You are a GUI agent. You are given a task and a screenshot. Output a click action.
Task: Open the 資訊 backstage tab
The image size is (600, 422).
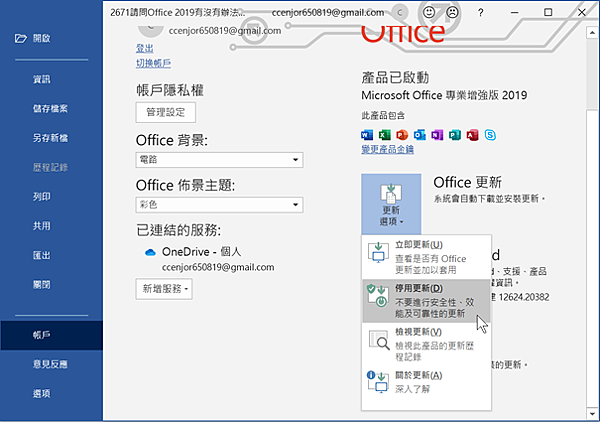[x=51, y=79]
